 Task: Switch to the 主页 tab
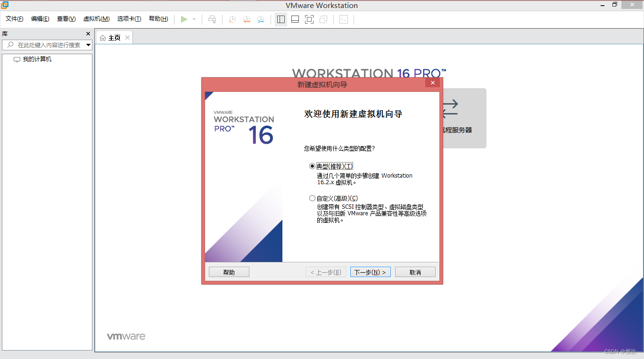tap(114, 38)
